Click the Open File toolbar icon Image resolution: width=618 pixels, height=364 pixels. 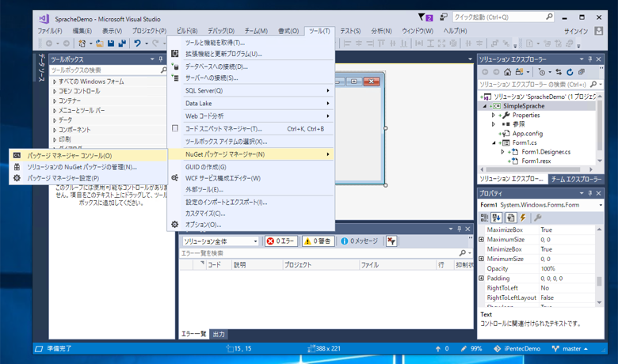click(x=99, y=44)
